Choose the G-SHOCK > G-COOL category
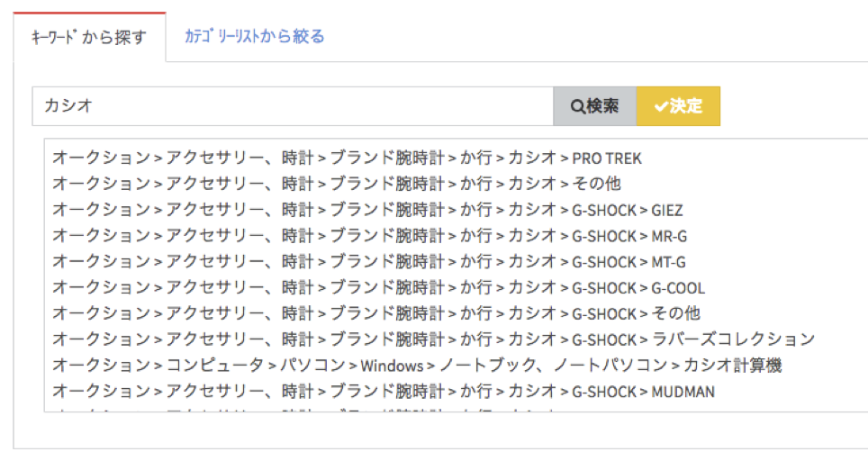The image size is (868, 461). [x=378, y=288]
